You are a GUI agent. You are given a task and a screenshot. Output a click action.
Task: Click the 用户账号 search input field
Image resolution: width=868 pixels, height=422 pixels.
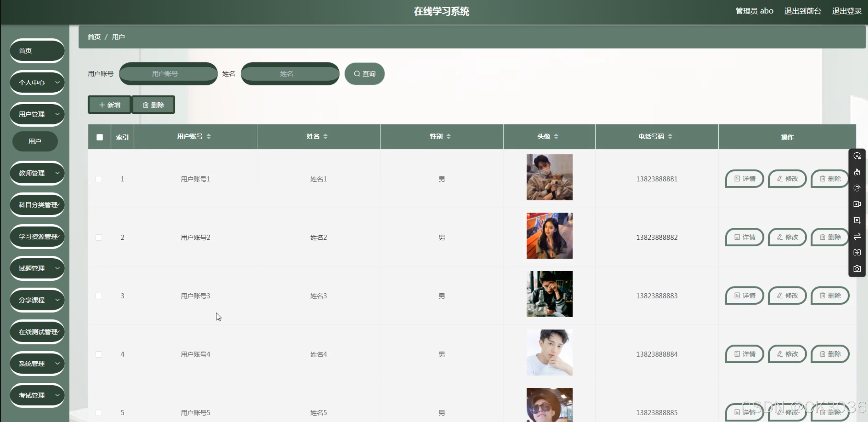168,74
